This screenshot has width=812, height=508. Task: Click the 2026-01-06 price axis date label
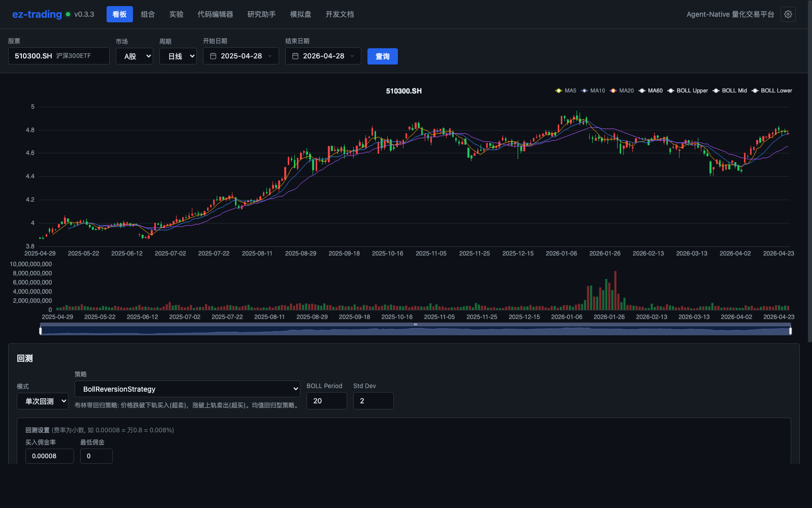[561, 253]
